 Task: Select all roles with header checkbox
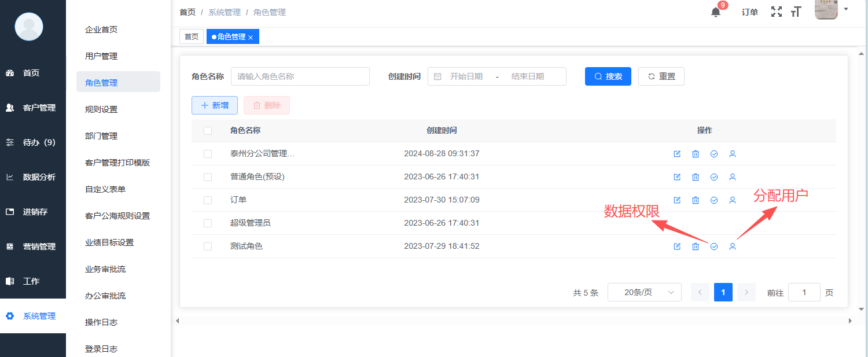coord(208,131)
